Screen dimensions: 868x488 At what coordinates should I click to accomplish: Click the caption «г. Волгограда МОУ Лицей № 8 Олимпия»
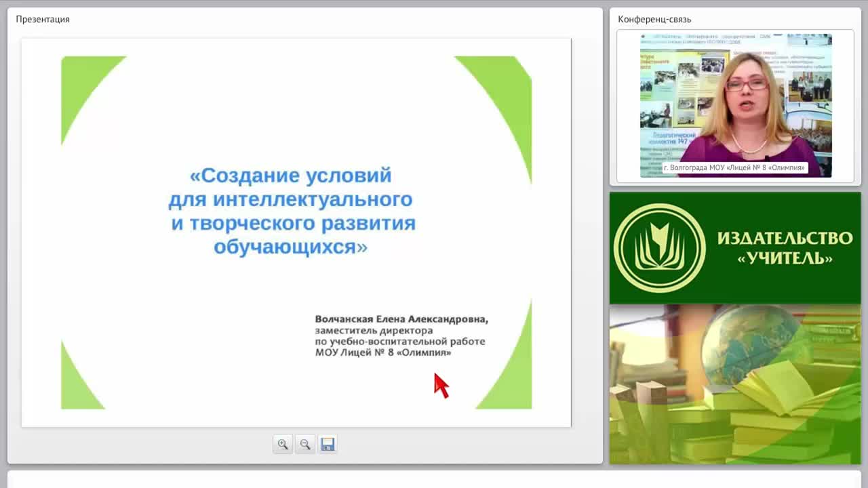[x=734, y=167]
